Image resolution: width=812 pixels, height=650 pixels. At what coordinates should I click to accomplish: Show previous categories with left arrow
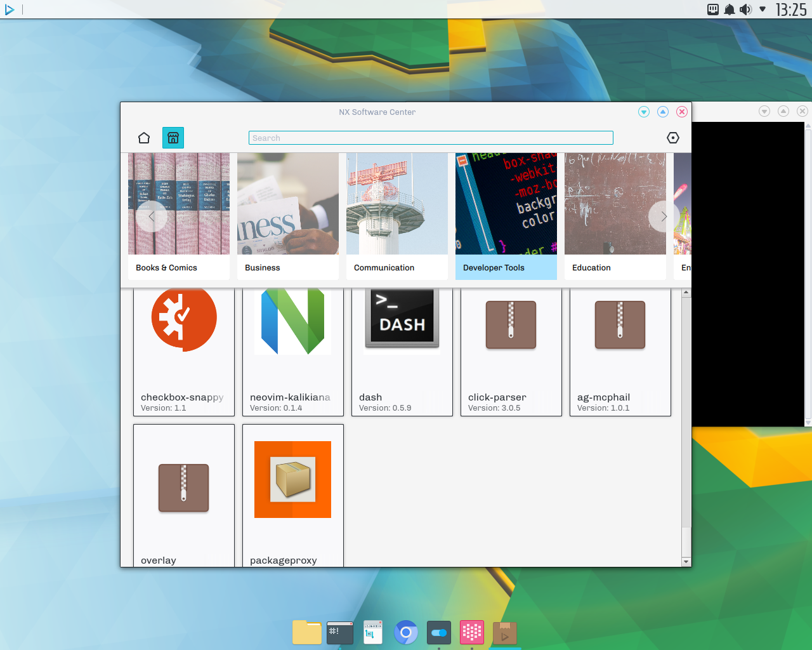pyautogui.click(x=152, y=216)
